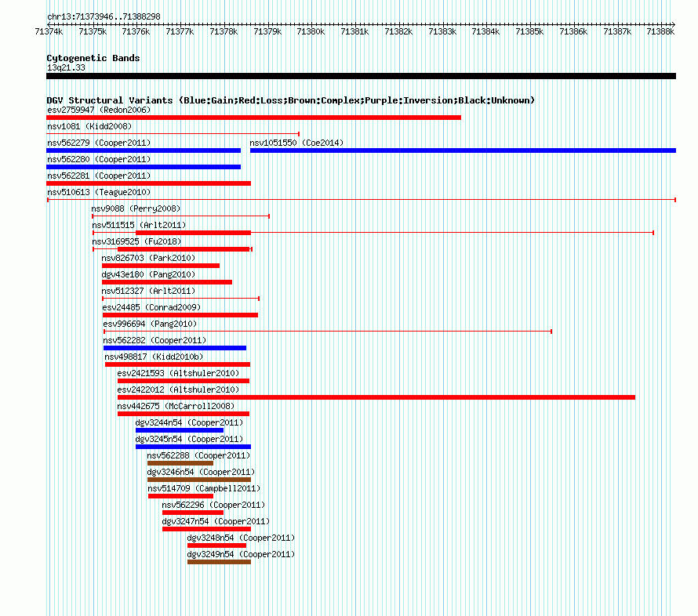Click the nsv562280 (Cooper2011) label

tap(99, 159)
